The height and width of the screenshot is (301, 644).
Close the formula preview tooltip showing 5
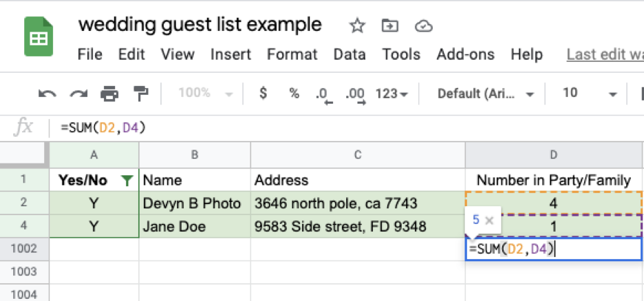coord(489,221)
